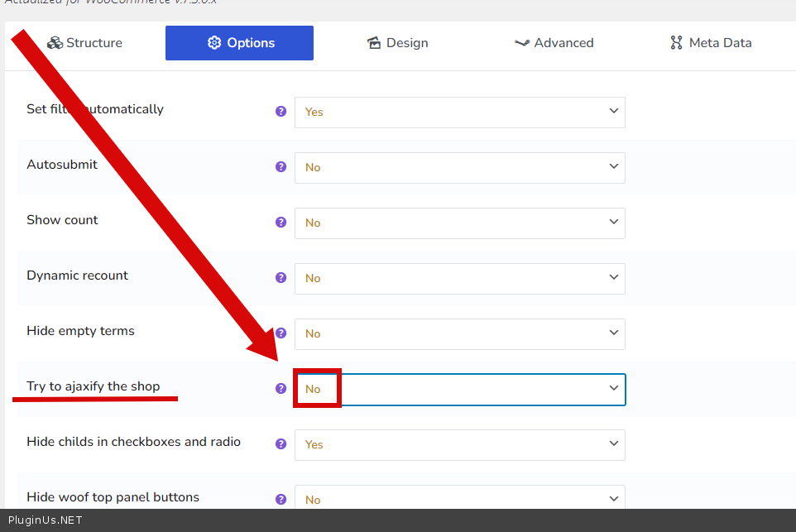
Task: Click help icon for Hide woof top panel buttons
Action: tap(281, 499)
